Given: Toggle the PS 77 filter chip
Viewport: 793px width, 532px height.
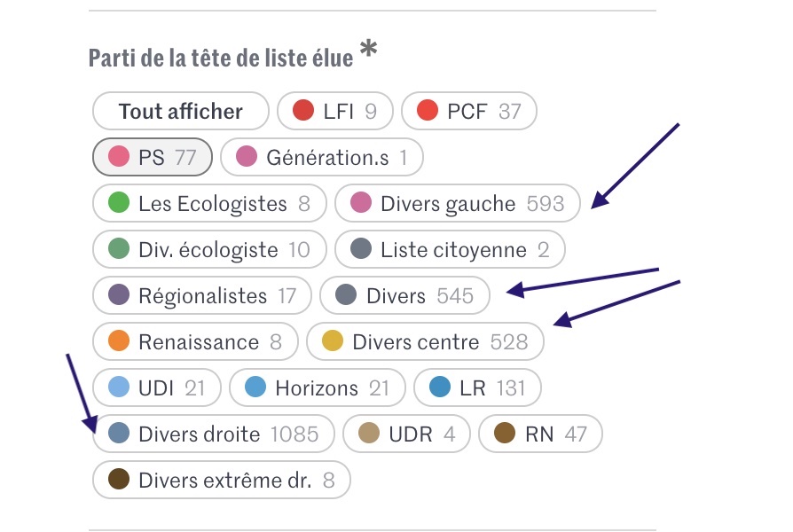Looking at the screenshot, I should 152,157.
